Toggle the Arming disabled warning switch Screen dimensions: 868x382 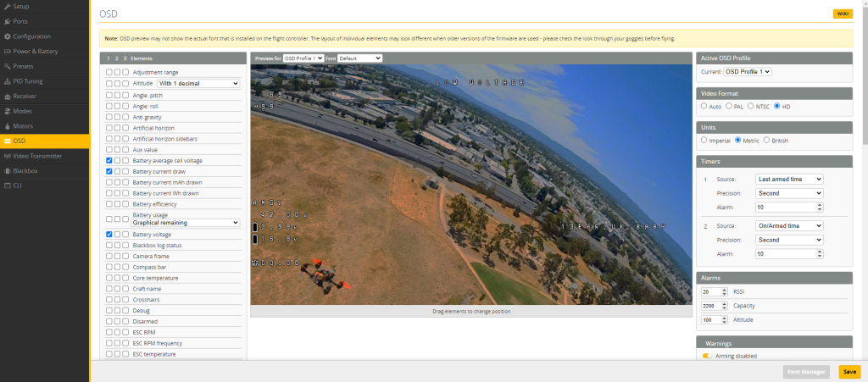point(707,357)
